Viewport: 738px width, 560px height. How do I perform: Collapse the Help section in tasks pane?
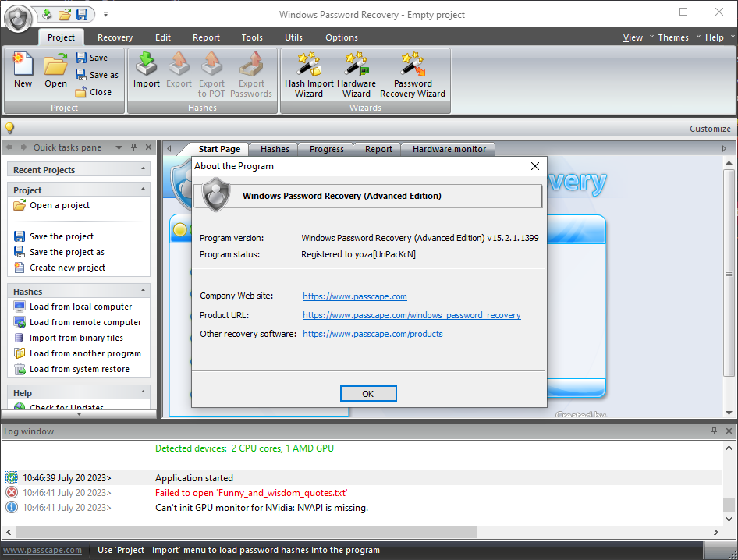143,392
